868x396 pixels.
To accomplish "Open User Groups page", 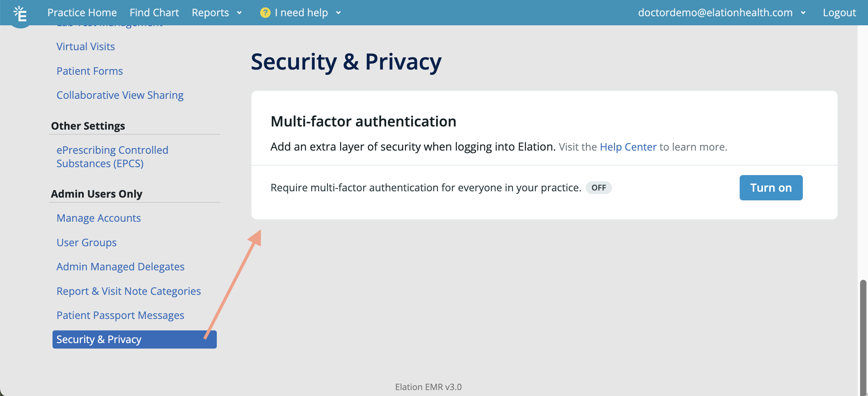I will pos(86,243).
